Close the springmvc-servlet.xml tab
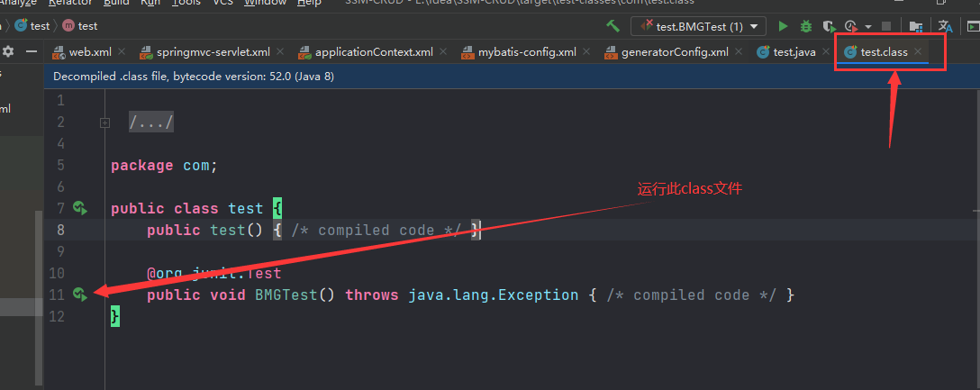This screenshot has width=980, height=390. [x=280, y=52]
